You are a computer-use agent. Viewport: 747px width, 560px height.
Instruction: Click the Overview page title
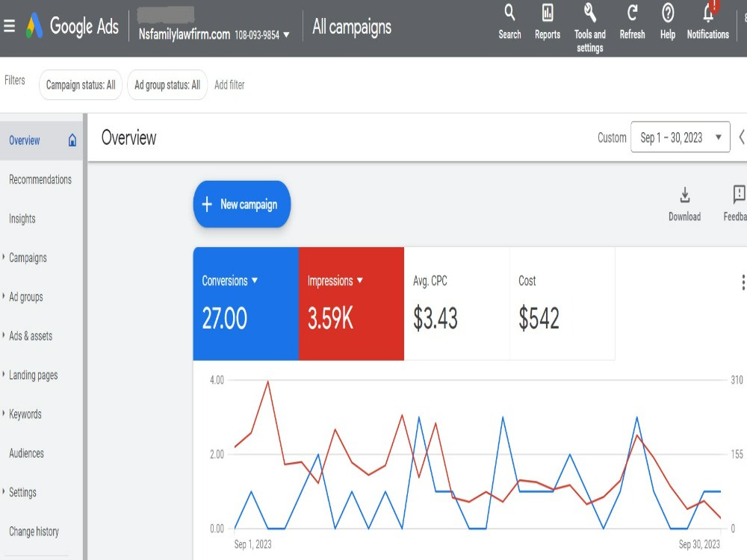click(128, 137)
